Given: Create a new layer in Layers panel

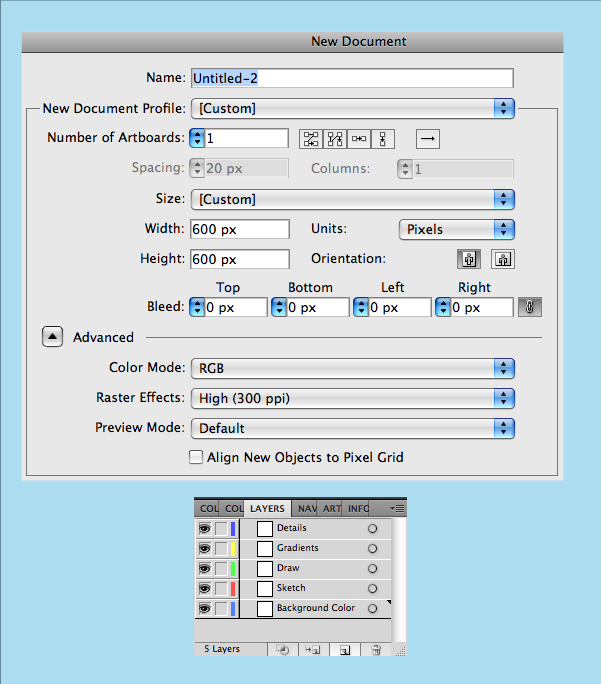Looking at the screenshot, I should pyautogui.click(x=344, y=649).
